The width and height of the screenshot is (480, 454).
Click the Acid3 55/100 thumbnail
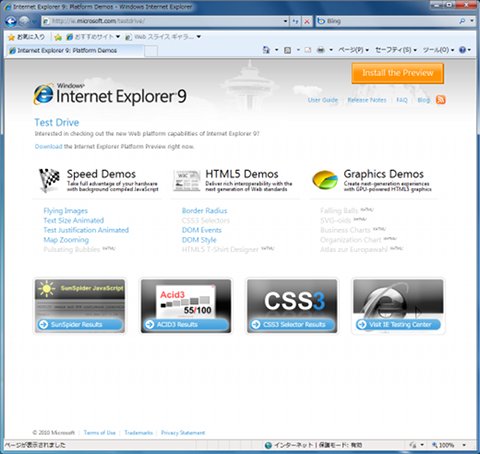[x=186, y=306]
